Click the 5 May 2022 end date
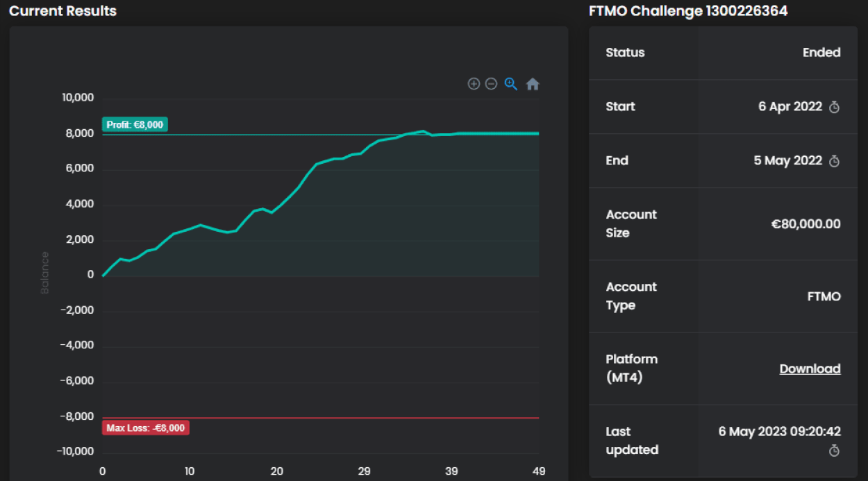 click(788, 161)
